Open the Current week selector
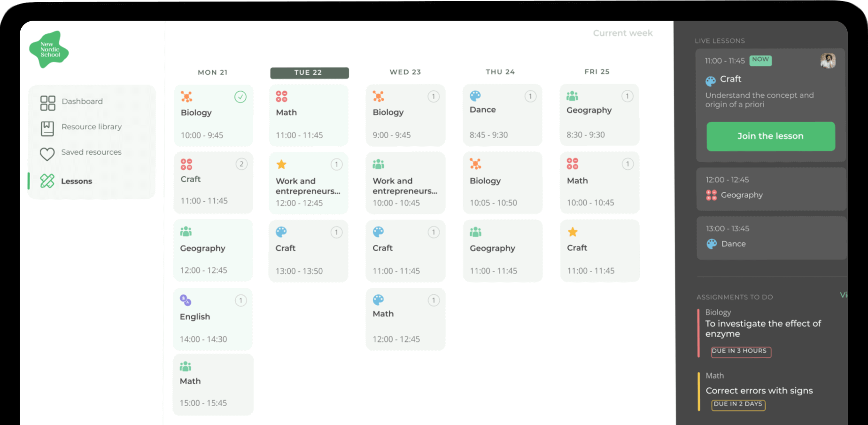Screen dimensions: 868x425 point(622,33)
